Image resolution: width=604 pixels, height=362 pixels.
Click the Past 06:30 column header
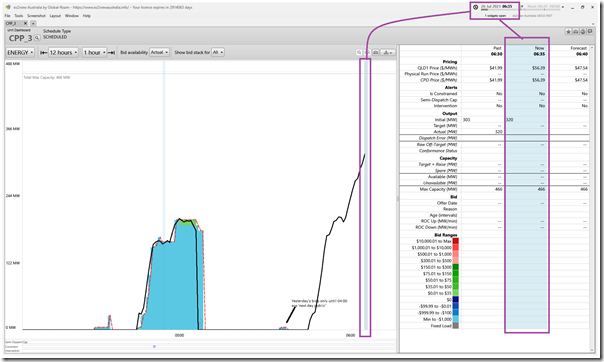497,51
